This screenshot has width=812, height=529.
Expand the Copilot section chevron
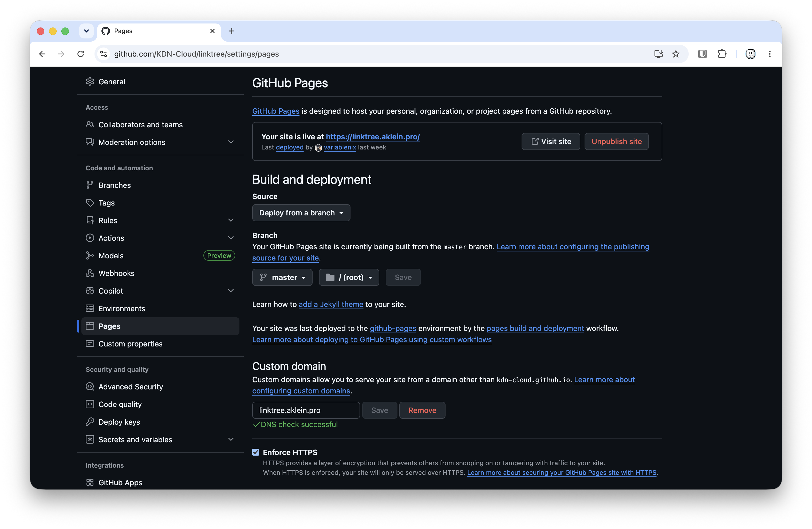(x=231, y=291)
